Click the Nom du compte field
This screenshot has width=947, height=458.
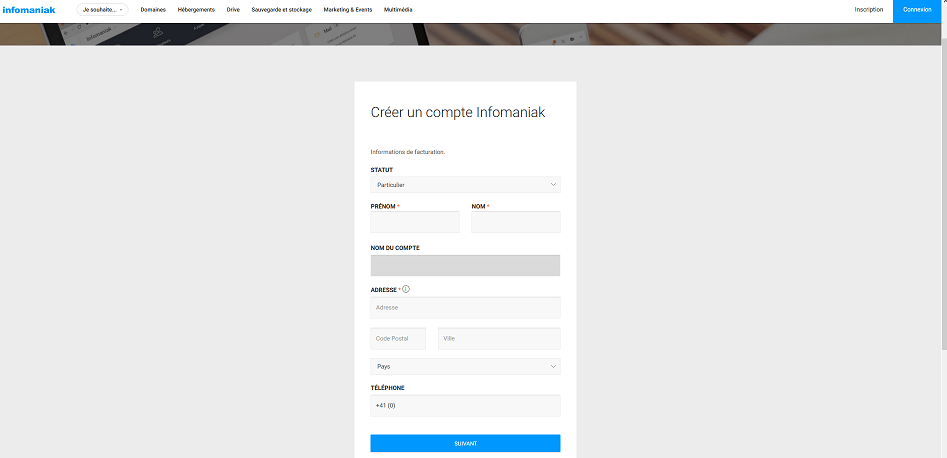pyautogui.click(x=465, y=265)
